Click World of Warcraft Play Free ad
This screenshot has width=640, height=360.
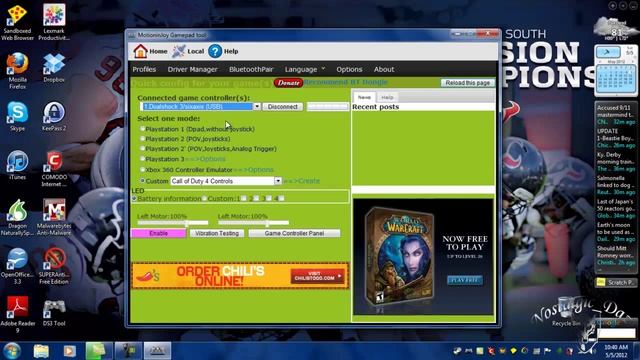464,280
